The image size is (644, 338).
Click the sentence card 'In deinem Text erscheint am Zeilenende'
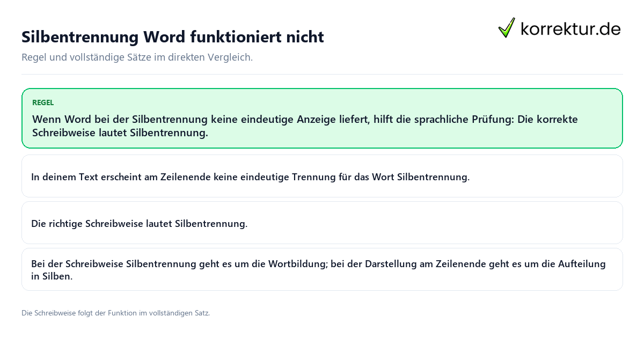[322, 176]
